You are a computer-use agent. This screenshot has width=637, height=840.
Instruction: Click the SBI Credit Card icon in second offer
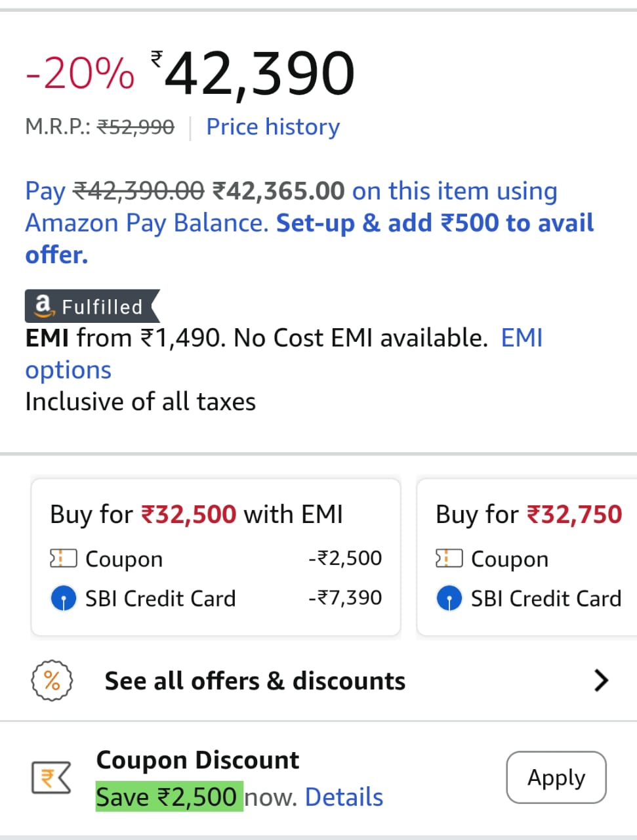tap(449, 598)
